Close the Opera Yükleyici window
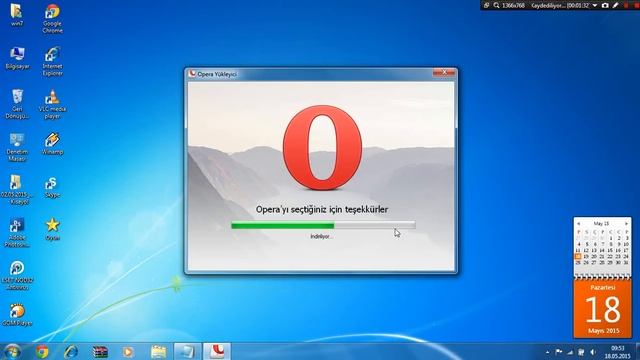This screenshot has height=360, width=640. pyautogui.click(x=444, y=72)
